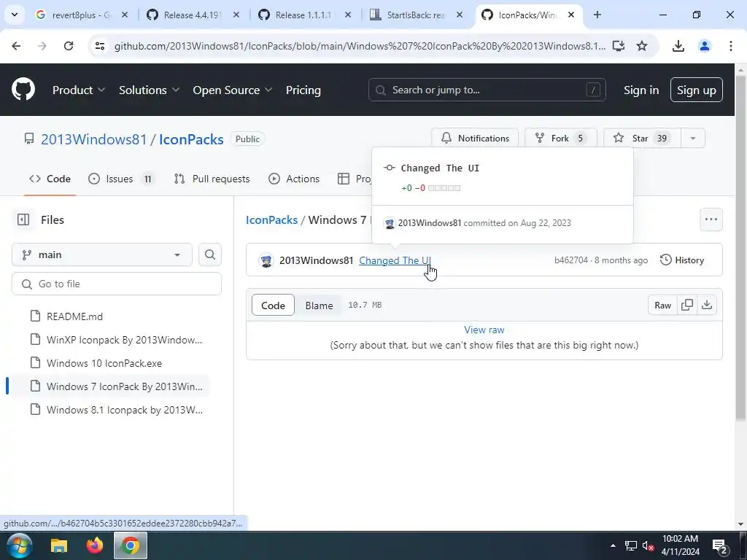The width and height of the screenshot is (747, 560).
Task: Click the Notifications button
Action: pos(475,138)
